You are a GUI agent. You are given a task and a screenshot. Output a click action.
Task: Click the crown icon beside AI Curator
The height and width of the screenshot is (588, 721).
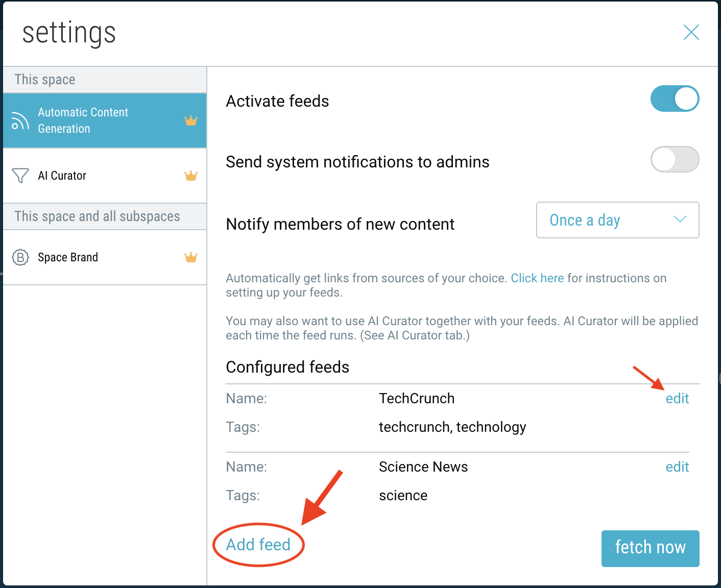coord(190,176)
